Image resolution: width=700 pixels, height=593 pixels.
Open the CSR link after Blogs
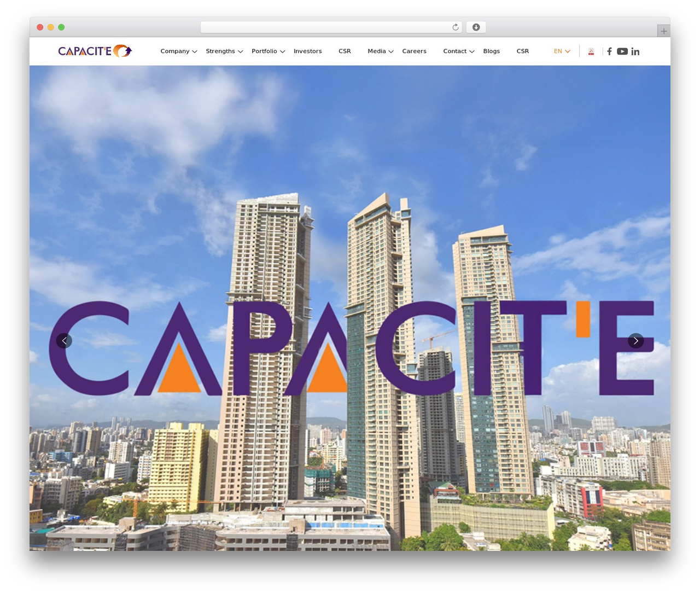[x=523, y=51]
